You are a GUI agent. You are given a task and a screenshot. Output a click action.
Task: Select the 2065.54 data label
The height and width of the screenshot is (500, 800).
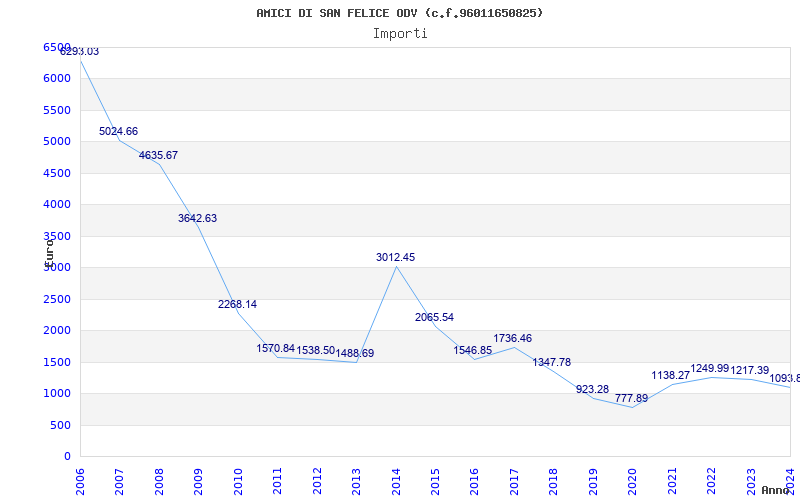(x=434, y=317)
